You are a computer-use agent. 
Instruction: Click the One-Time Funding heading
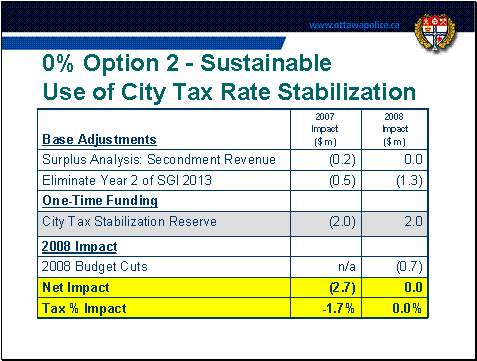tap(100, 201)
